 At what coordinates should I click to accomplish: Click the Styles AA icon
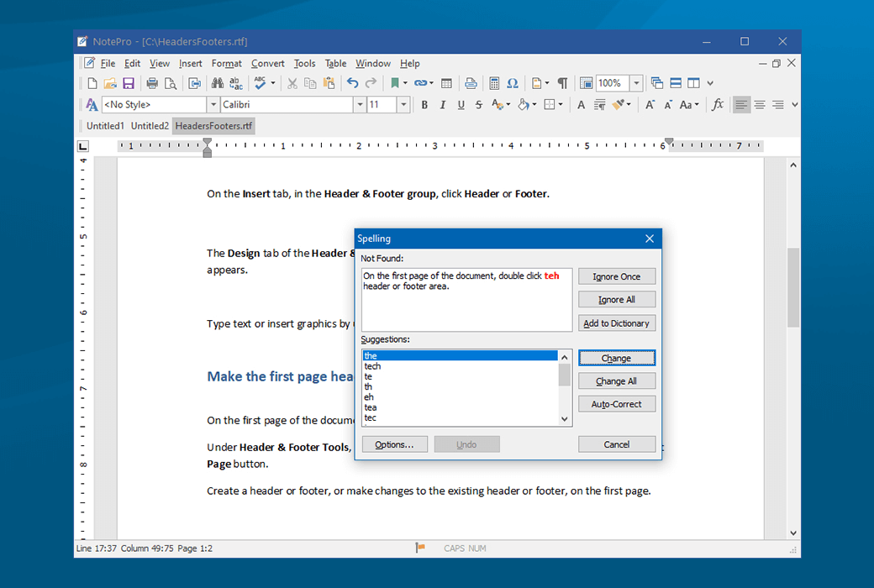tap(92, 105)
